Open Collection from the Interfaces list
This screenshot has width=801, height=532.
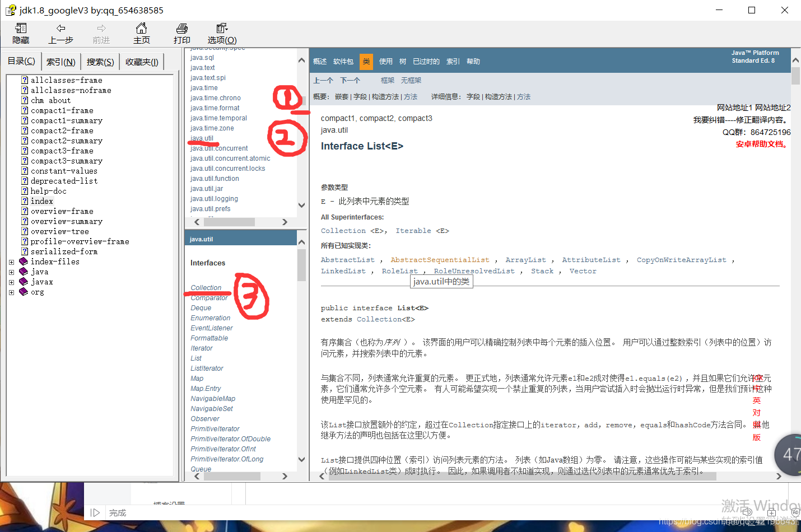(x=207, y=287)
